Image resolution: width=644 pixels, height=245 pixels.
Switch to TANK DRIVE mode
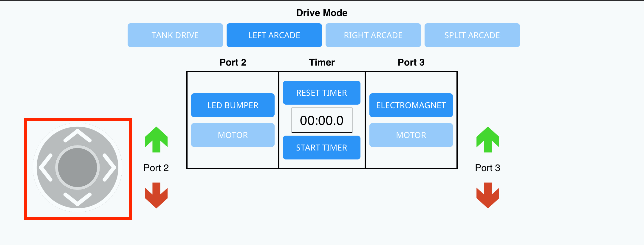pyautogui.click(x=175, y=35)
